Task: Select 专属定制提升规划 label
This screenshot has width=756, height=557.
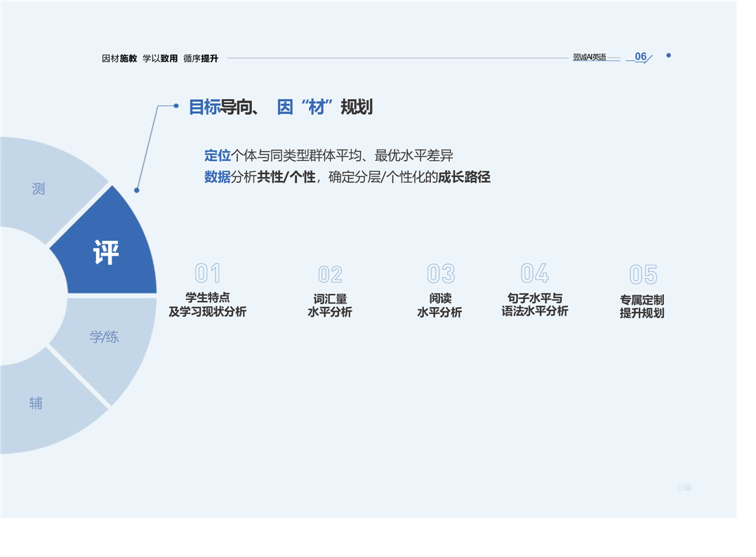Action: click(642, 306)
